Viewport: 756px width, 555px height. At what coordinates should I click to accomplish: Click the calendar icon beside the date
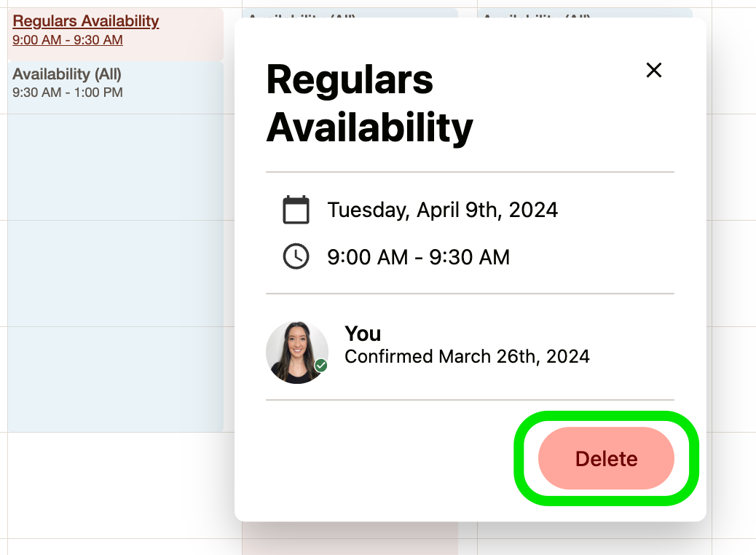(x=296, y=210)
